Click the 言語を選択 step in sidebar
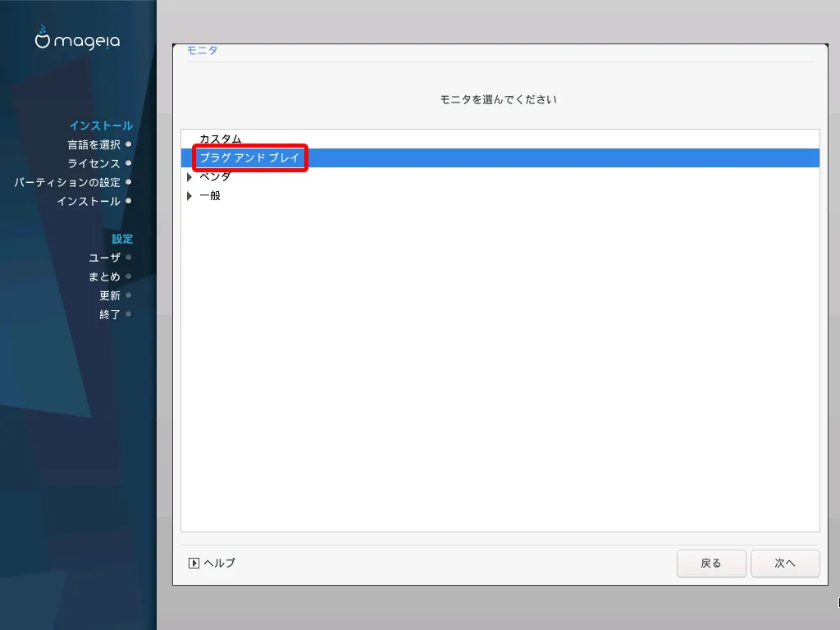The height and width of the screenshot is (630, 840). (x=94, y=144)
